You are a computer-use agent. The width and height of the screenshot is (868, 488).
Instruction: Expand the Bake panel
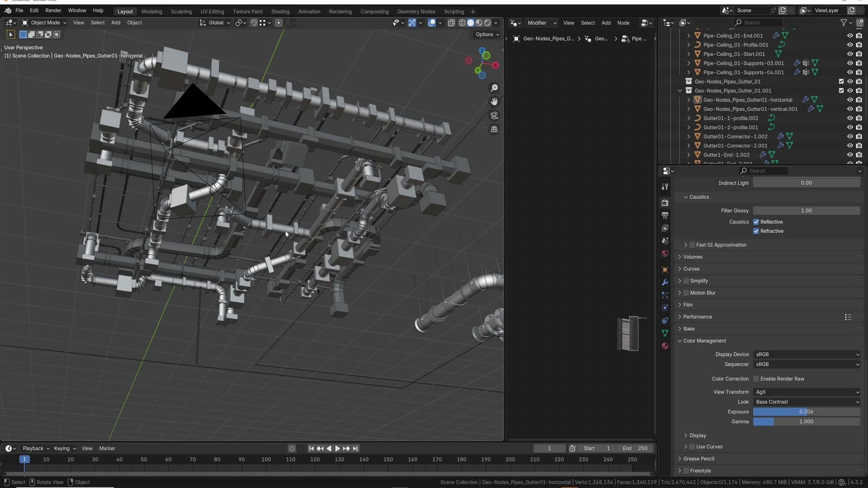(679, 329)
